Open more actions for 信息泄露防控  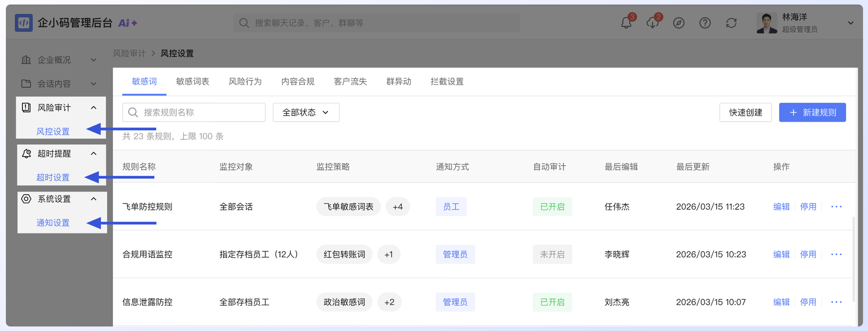click(836, 302)
